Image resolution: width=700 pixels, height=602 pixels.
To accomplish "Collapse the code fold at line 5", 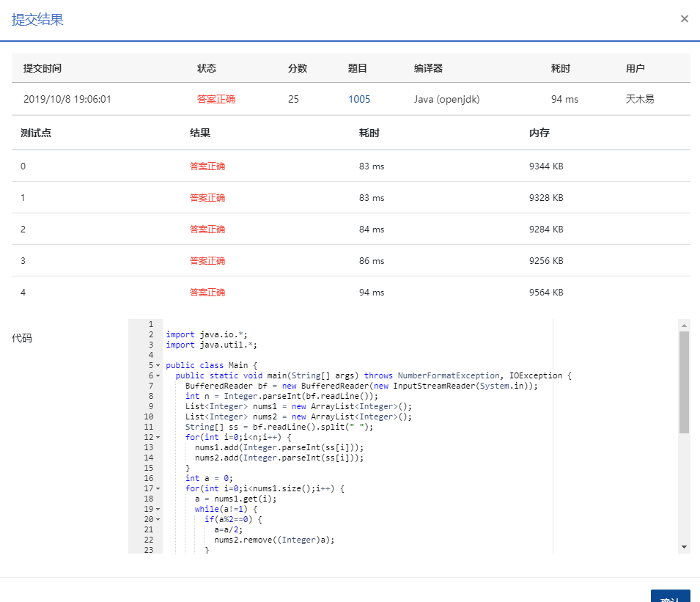I will [158, 365].
